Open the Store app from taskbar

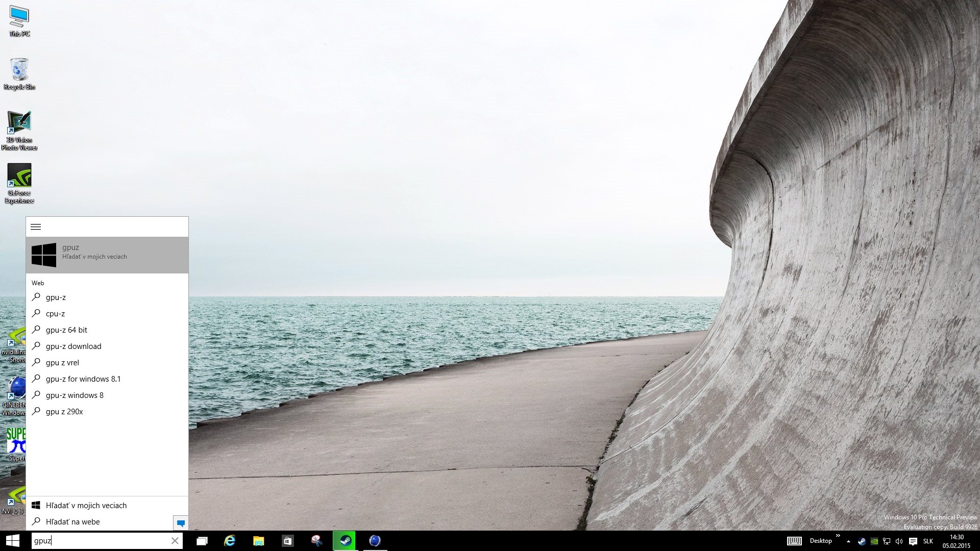coord(287,541)
